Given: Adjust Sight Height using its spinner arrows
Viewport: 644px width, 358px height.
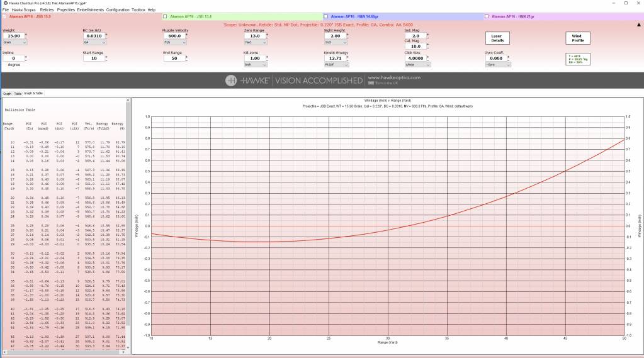Looking at the screenshot, I should pos(347,36).
